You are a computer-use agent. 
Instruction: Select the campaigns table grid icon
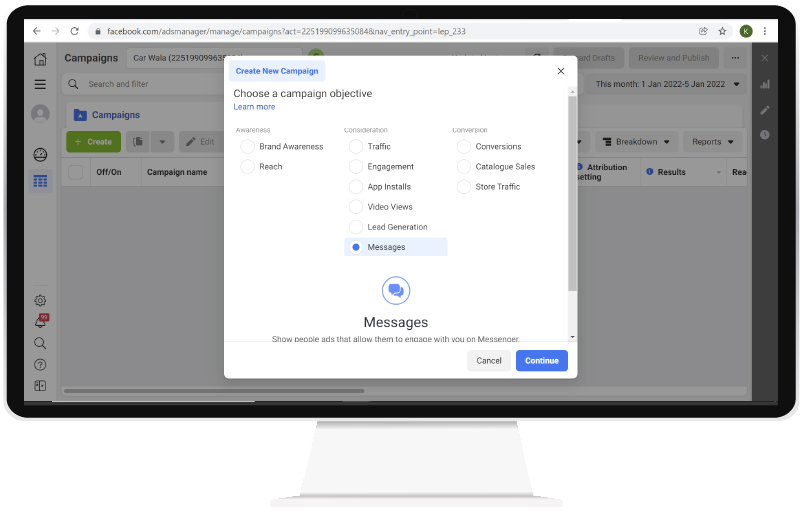[40, 181]
